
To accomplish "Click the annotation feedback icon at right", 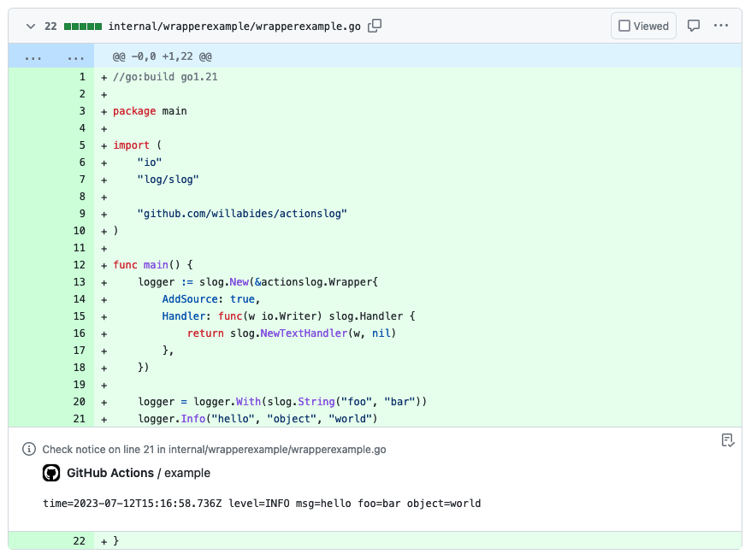I will 727,440.
